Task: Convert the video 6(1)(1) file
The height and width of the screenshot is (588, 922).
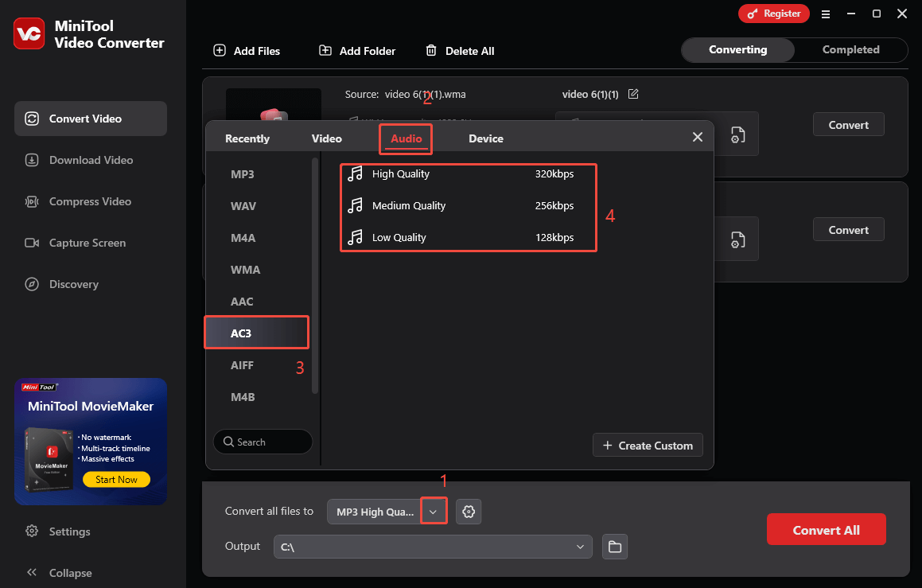Action: click(849, 125)
